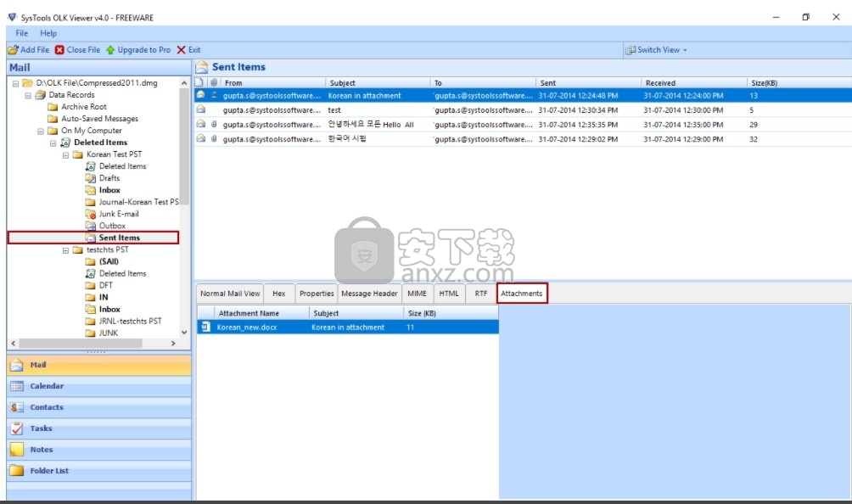Select the email sent at 12:29:02 PM
The image size is (852, 504).
tap(523, 140)
